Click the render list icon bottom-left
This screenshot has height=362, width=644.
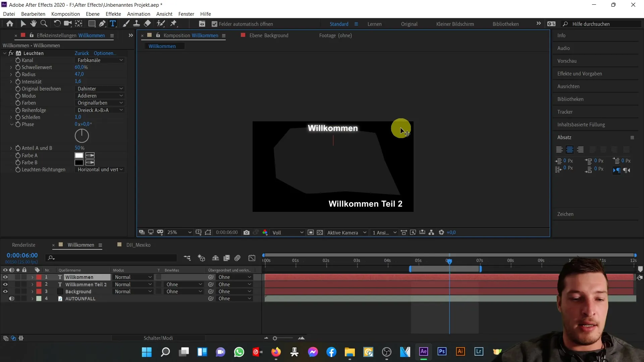pos(24,244)
